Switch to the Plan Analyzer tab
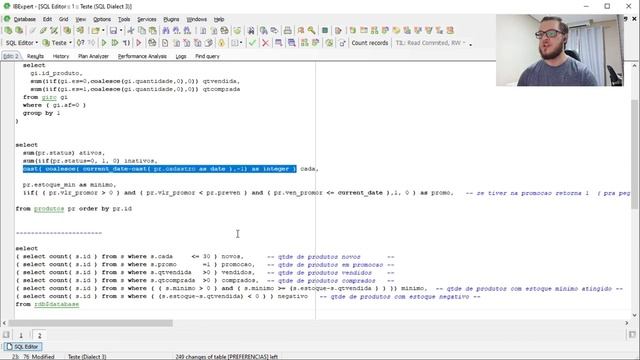The height and width of the screenshot is (360, 640). [93, 56]
